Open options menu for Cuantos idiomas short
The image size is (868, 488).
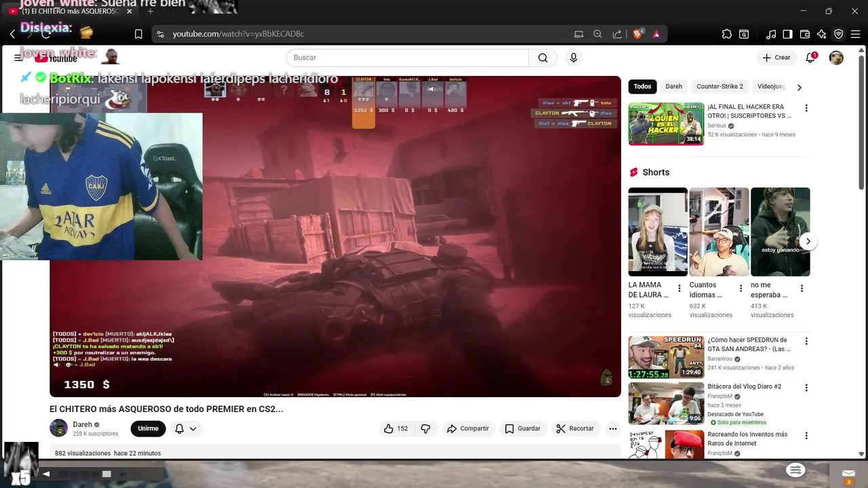pos(741,289)
